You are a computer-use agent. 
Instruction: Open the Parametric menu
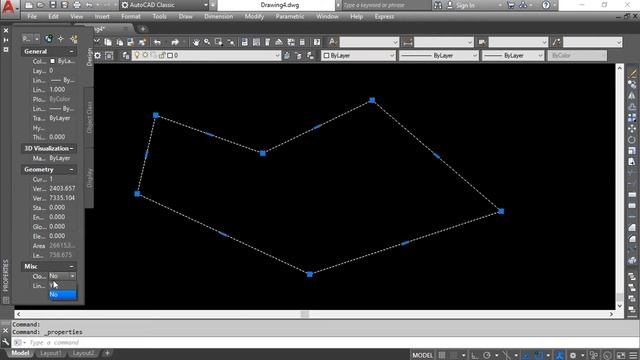pos(290,17)
